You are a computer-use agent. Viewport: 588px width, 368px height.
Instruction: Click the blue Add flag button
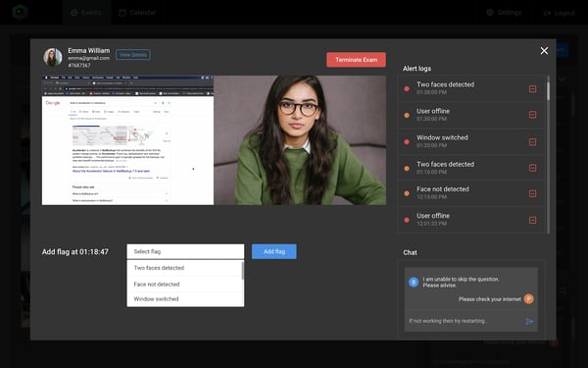(x=274, y=251)
